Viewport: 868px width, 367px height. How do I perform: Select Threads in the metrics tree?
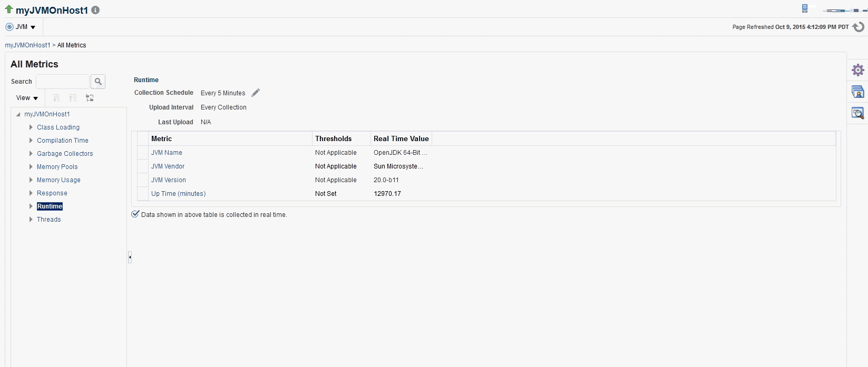tap(49, 220)
